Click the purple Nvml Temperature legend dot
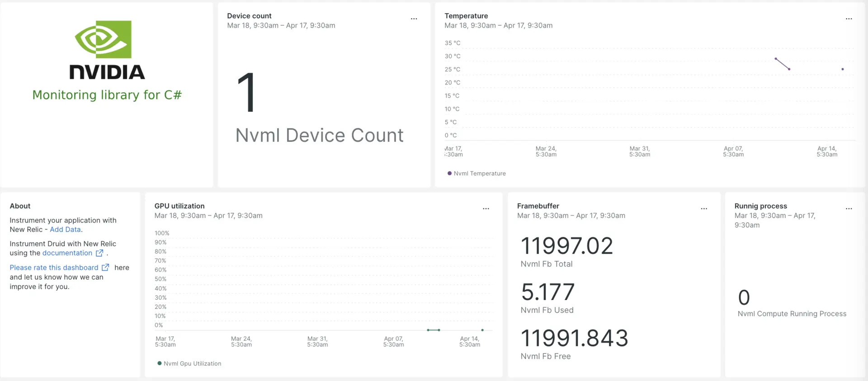 pos(449,173)
